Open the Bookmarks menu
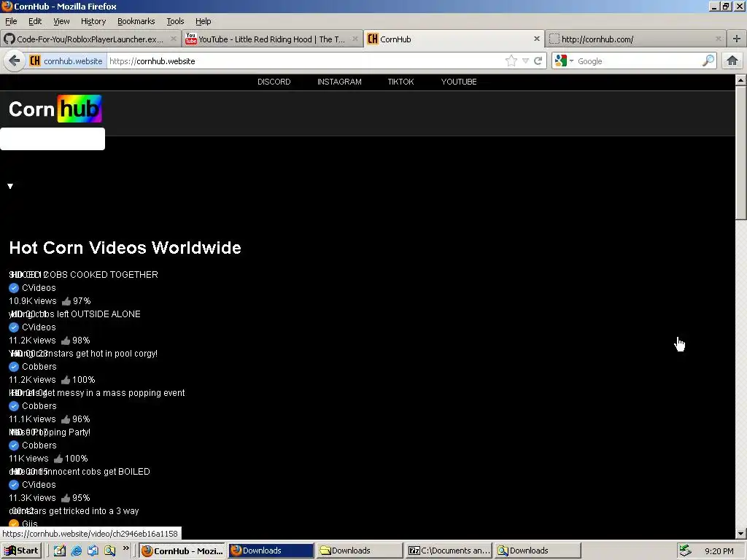Image resolution: width=747 pixels, height=560 pixels. 136,21
